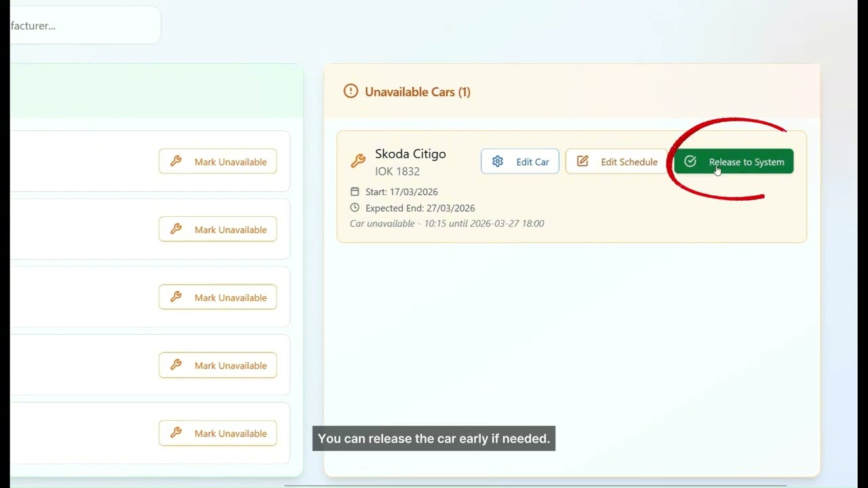Click the calendar icon beside Start date
The image size is (868, 488).
(x=355, y=191)
